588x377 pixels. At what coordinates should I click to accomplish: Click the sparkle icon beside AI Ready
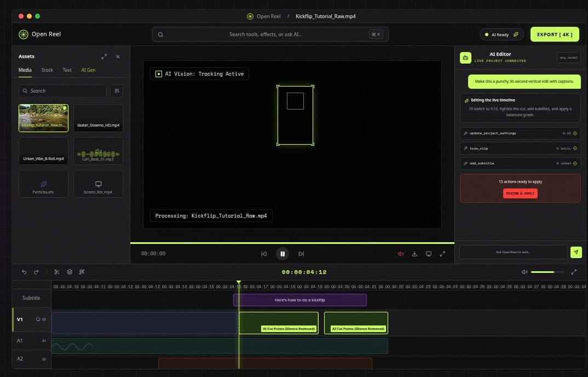tap(516, 35)
